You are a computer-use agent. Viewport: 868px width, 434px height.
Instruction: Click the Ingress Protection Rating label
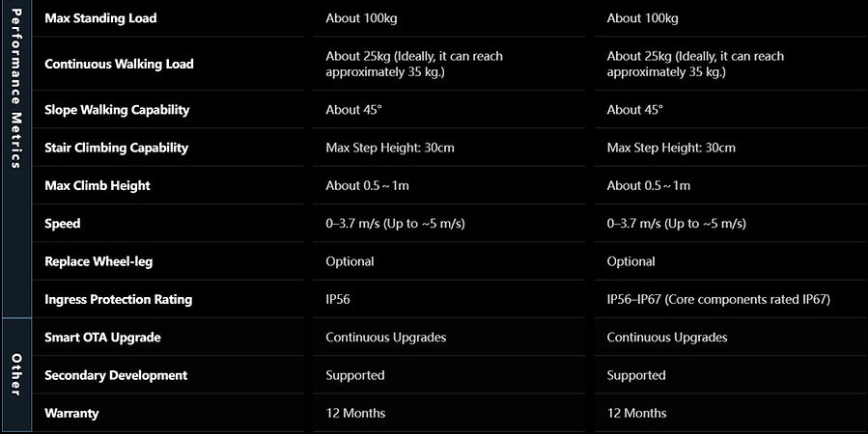tap(119, 300)
